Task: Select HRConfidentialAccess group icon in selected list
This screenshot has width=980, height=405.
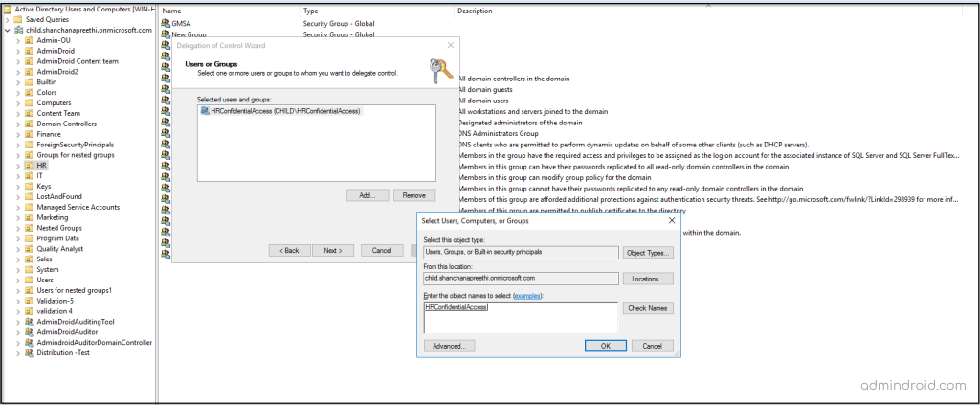Action: pyautogui.click(x=204, y=111)
